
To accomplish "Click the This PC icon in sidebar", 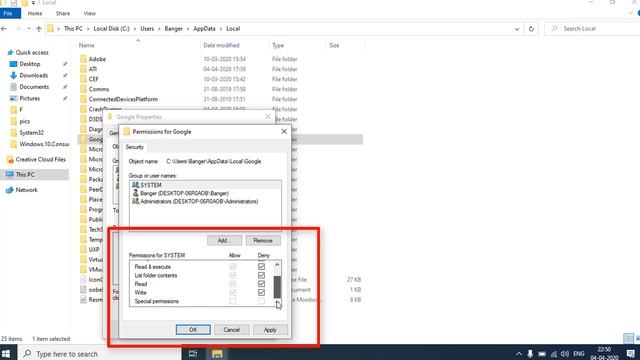I will tap(10, 174).
